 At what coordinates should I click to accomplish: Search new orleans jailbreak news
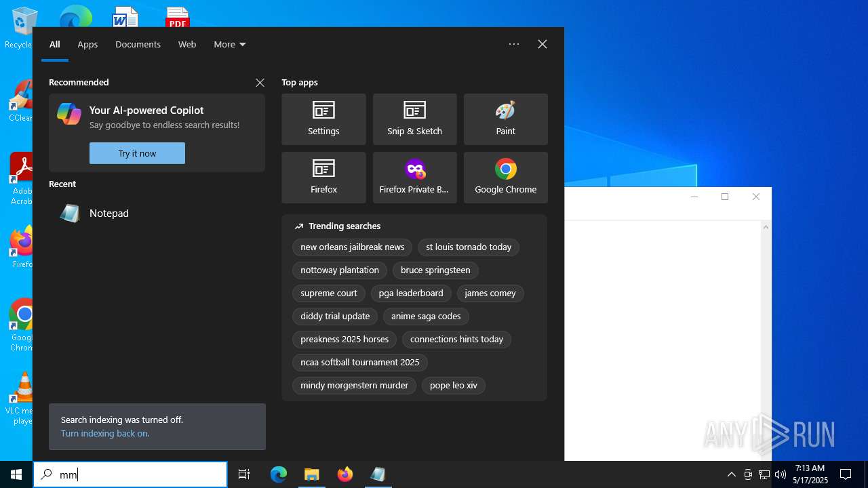352,247
